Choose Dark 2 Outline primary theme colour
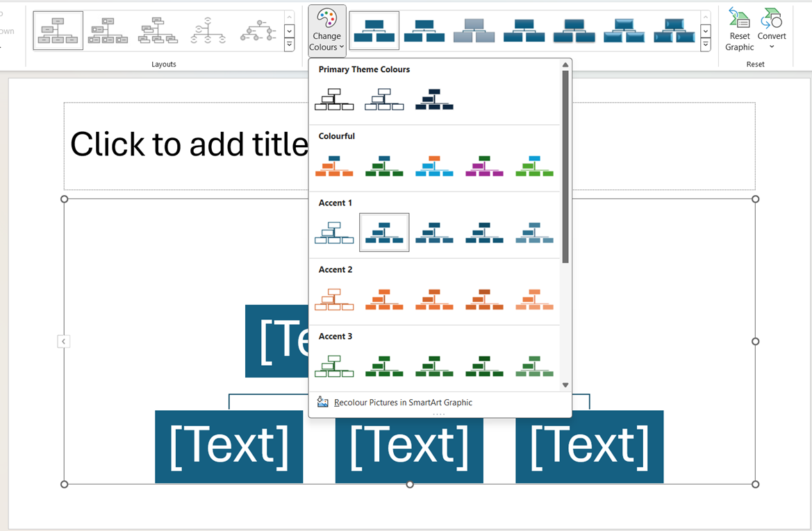This screenshot has width=812, height=531. [x=384, y=99]
